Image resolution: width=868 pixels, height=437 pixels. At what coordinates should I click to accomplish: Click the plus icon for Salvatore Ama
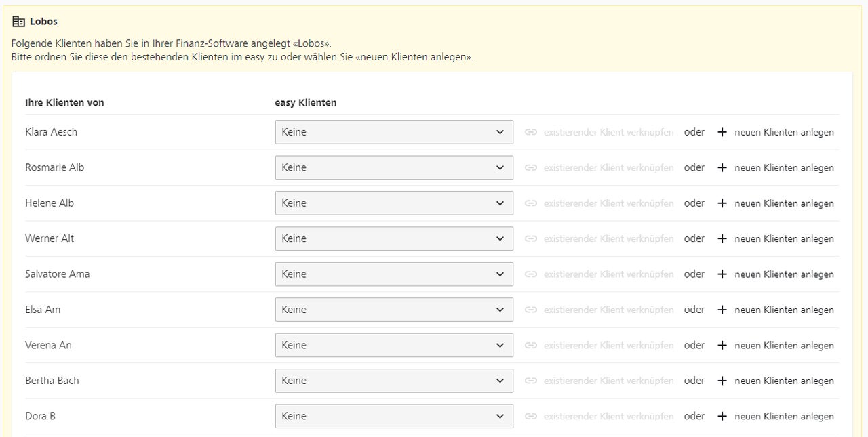(x=722, y=274)
